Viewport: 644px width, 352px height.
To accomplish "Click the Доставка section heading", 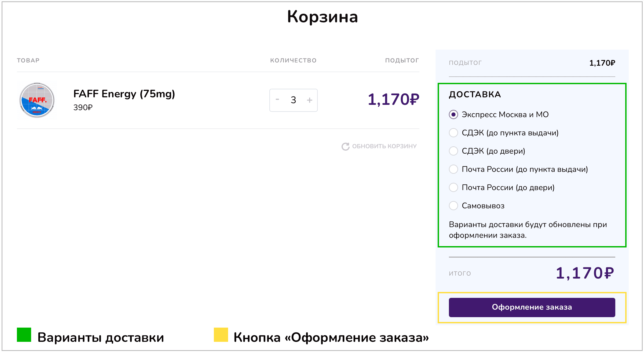I will [475, 95].
